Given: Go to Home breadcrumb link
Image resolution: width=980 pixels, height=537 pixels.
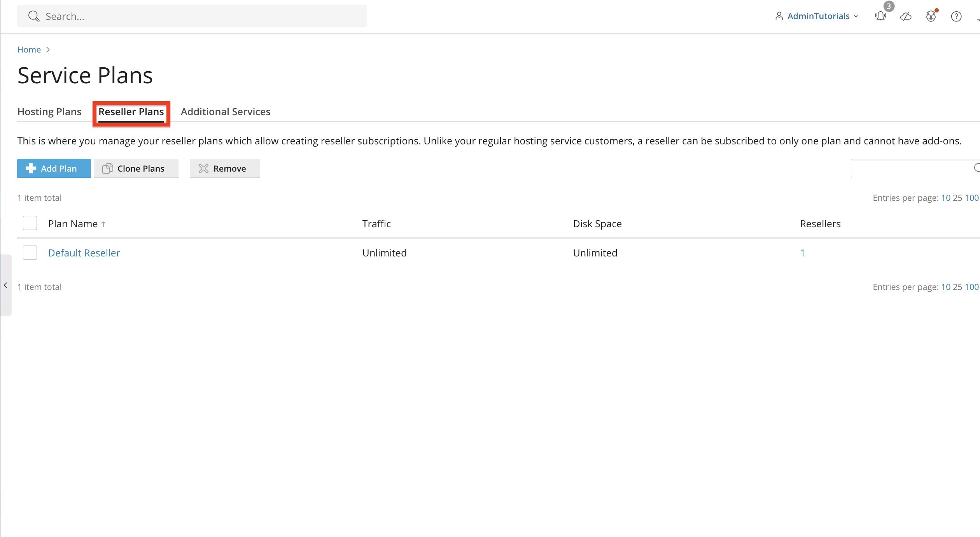Looking at the screenshot, I should point(29,49).
